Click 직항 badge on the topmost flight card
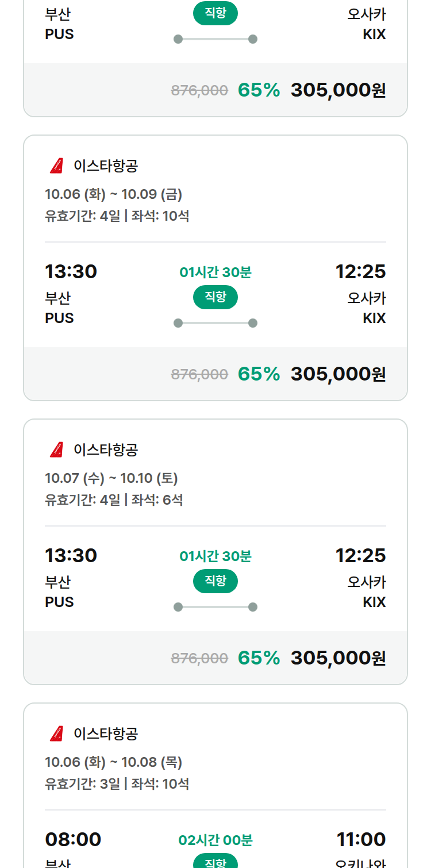The width and height of the screenshot is (431, 868). click(215, 13)
